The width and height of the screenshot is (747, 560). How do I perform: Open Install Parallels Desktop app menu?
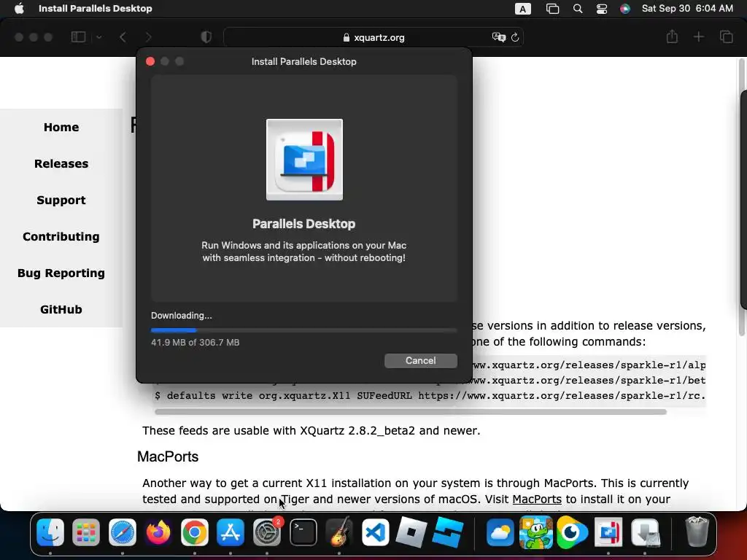pyautogui.click(x=96, y=9)
